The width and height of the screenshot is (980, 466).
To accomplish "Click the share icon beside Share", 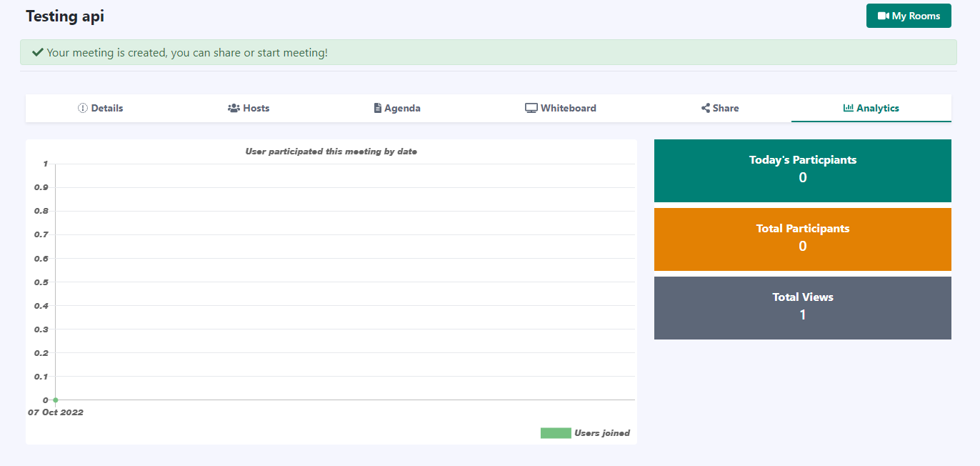I will click(x=706, y=109).
